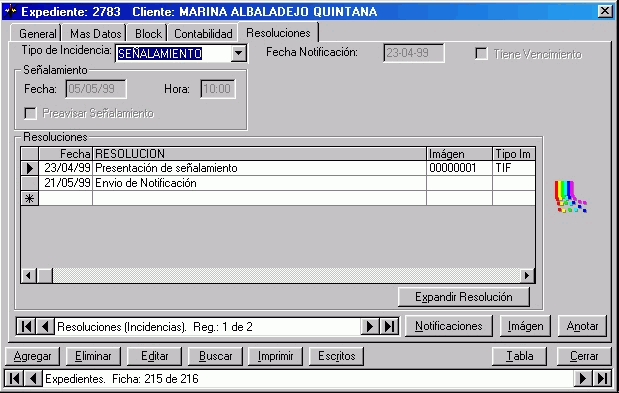
Task: Go to next Expedientes ficha
Action: click(x=583, y=379)
